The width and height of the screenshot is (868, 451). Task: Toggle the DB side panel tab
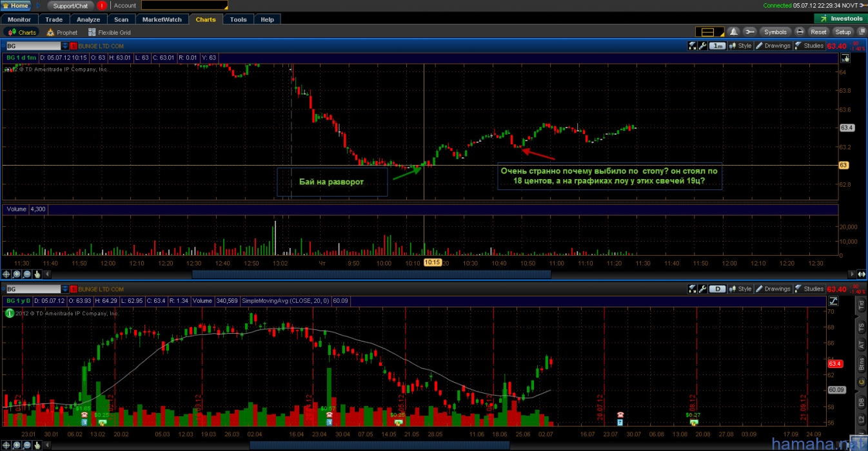pyautogui.click(x=861, y=402)
